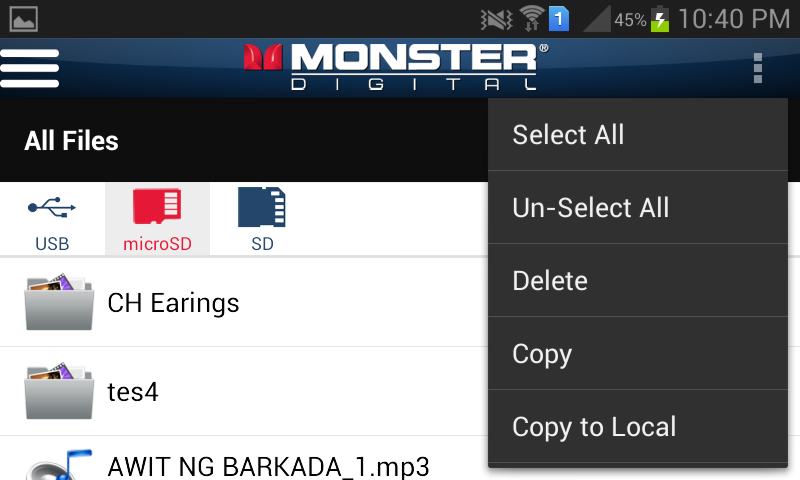Choose Copy from the overflow menu
This screenshot has width=800, height=480.
pyautogui.click(x=638, y=353)
